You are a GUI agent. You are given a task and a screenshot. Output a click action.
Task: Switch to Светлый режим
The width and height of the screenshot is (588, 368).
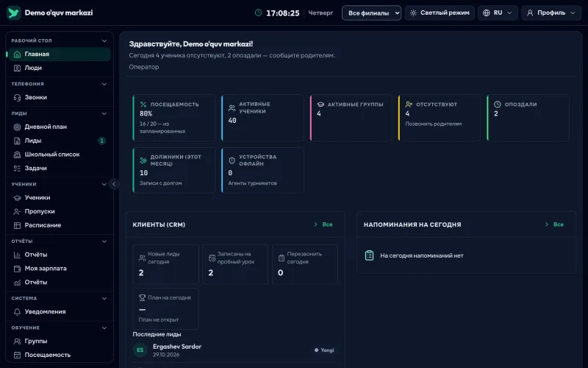pyautogui.click(x=440, y=13)
